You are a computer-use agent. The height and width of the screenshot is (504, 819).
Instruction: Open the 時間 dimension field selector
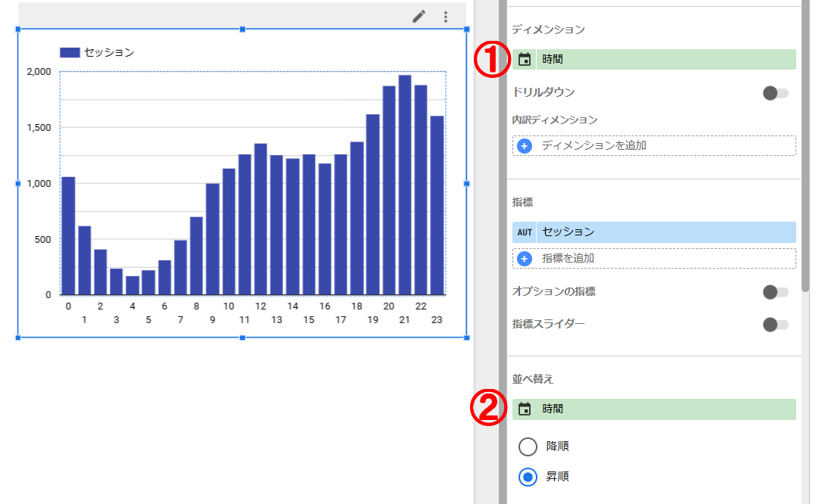point(665,59)
